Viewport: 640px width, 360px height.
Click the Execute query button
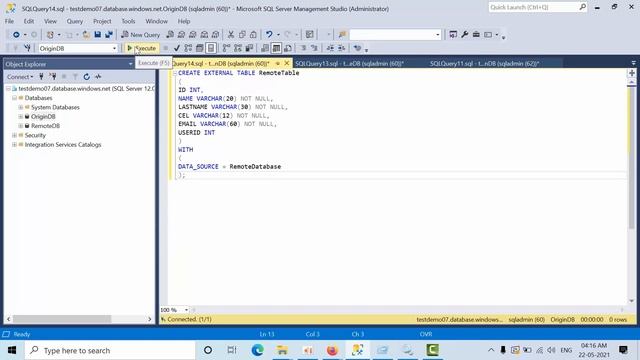point(141,48)
